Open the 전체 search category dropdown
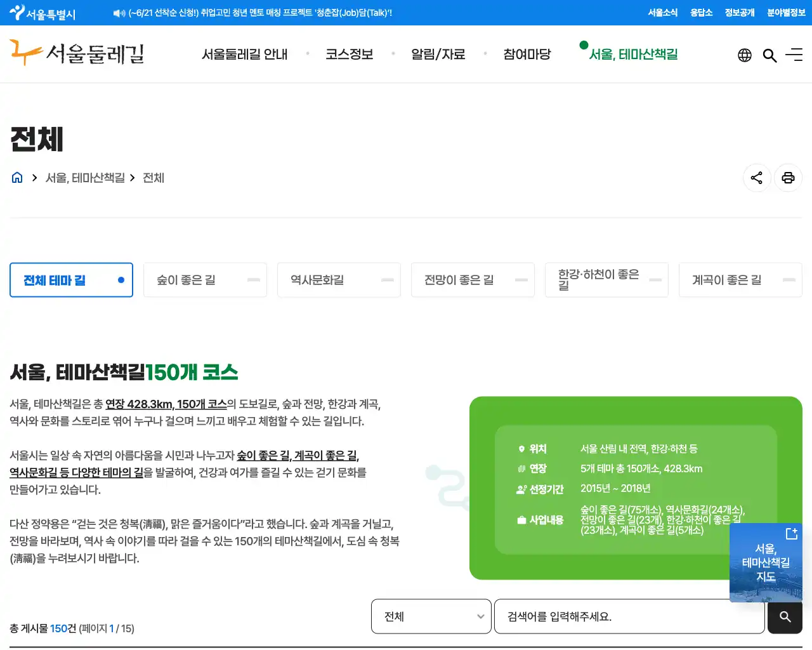The width and height of the screenshot is (812, 650). 431,616
